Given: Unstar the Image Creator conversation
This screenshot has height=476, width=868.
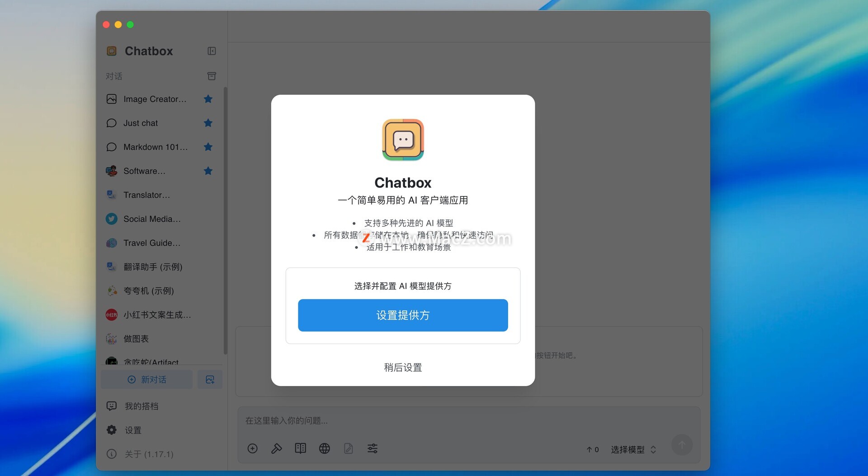Looking at the screenshot, I should pos(208,99).
